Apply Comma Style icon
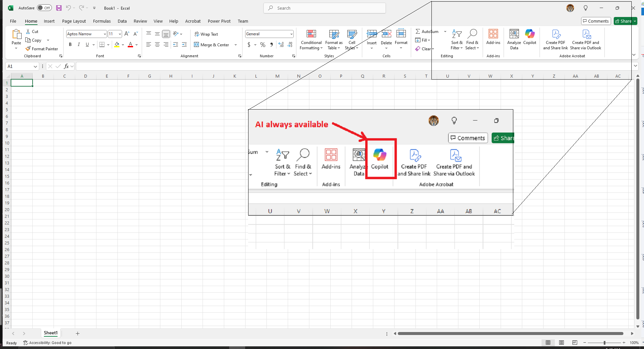The image size is (644, 349). 272,45
